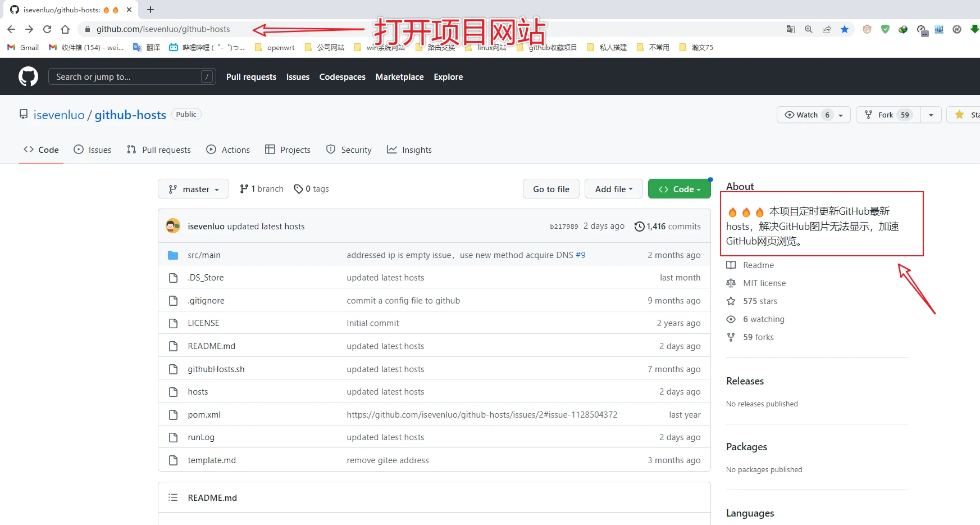Open the Security tab

click(349, 150)
